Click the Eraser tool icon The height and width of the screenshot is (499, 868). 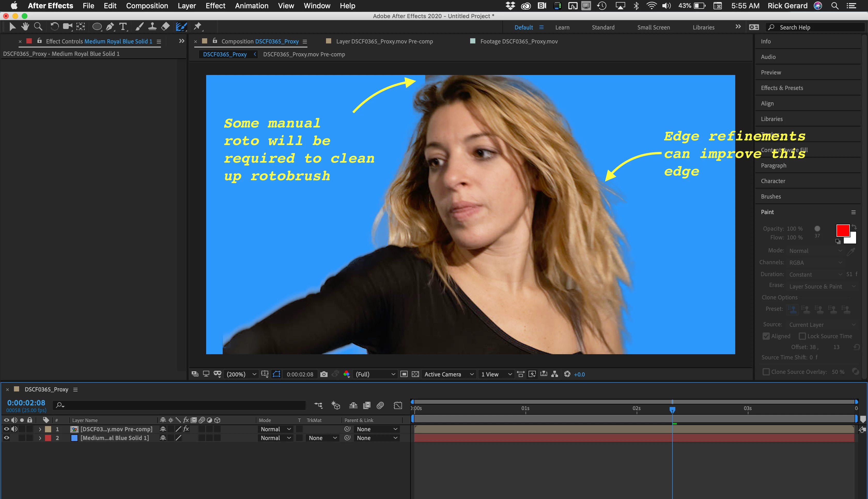pyautogui.click(x=165, y=27)
